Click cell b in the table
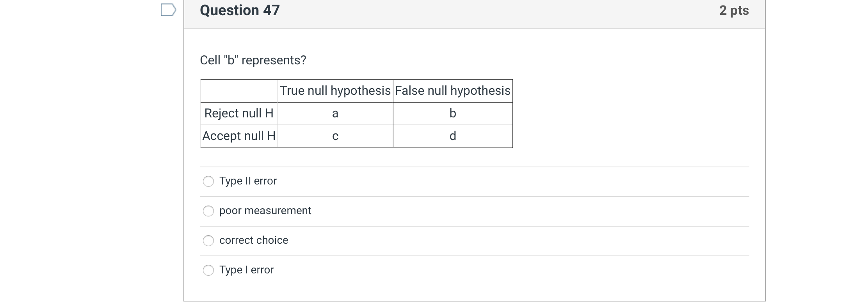Viewport: 868px width, 305px height. pos(453,113)
